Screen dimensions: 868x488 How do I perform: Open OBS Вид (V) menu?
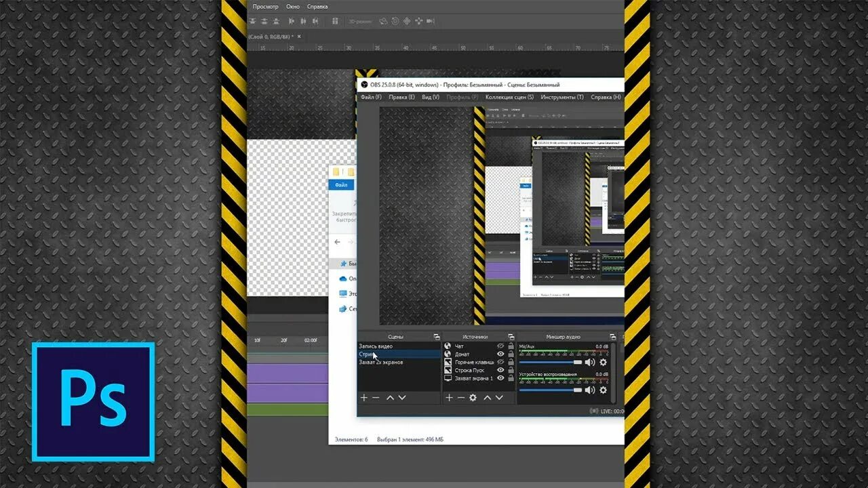tap(431, 97)
